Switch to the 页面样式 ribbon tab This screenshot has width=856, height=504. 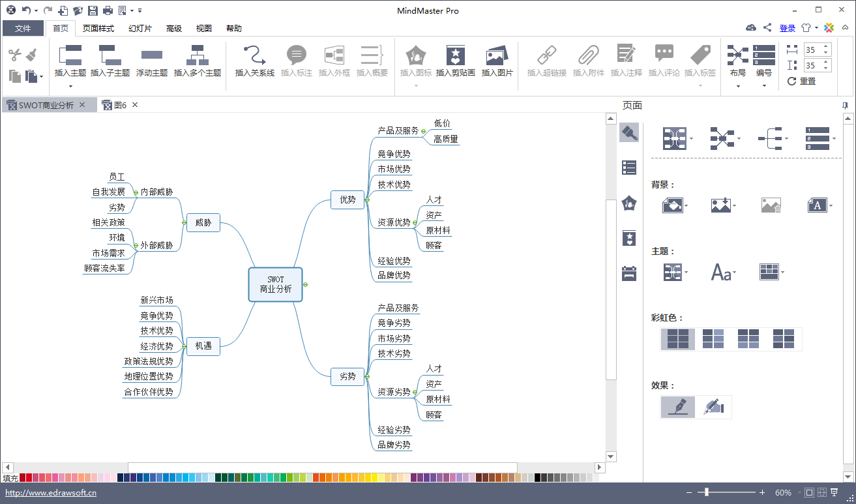click(x=98, y=28)
